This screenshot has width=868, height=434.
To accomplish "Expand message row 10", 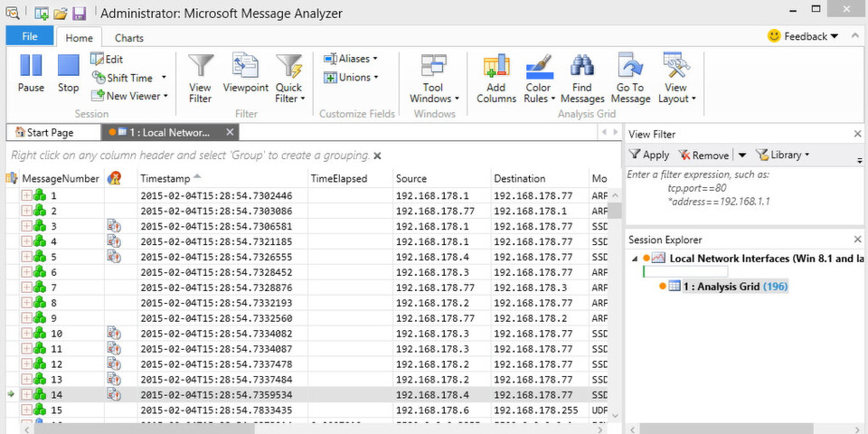I will point(26,334).
